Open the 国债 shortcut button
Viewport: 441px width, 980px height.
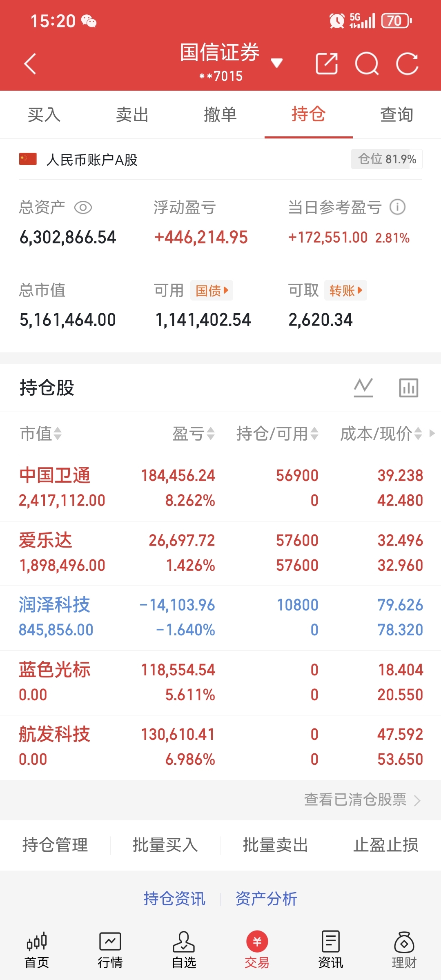tap(212, 290)
